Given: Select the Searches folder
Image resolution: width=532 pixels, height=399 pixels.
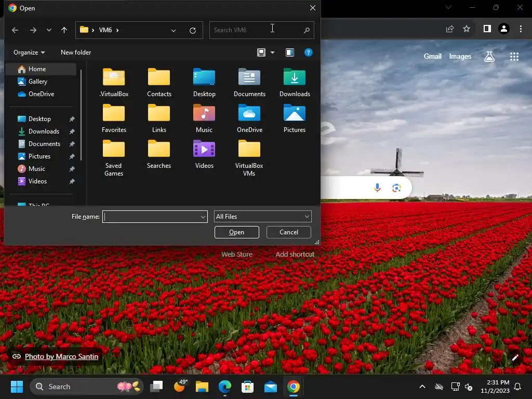Looking at the screenshot, I should (159, 154).
